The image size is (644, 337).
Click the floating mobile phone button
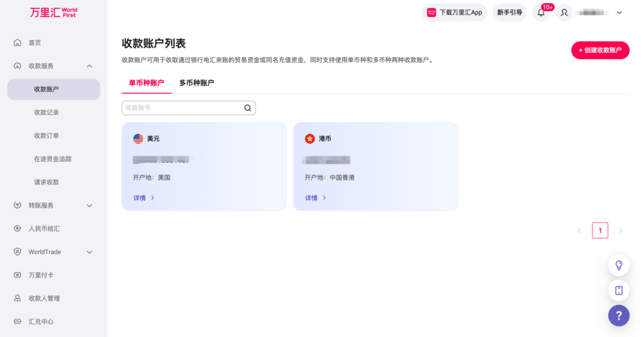coord(619,290)
